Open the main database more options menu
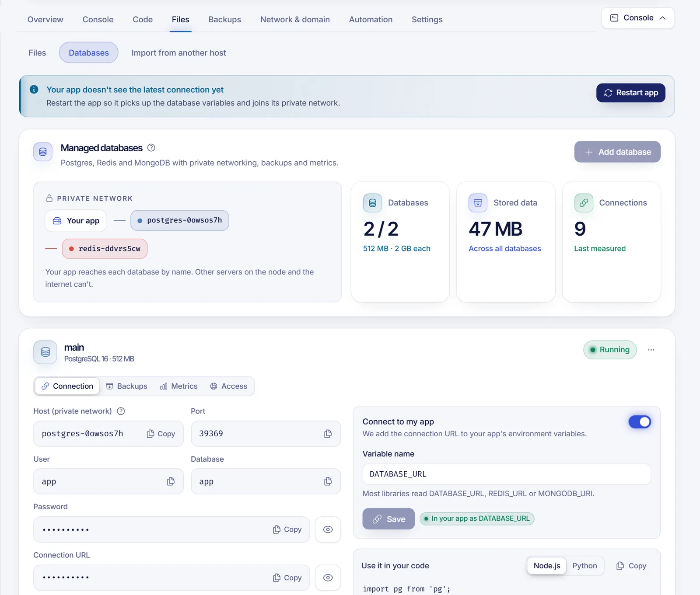 click(651, 350)
